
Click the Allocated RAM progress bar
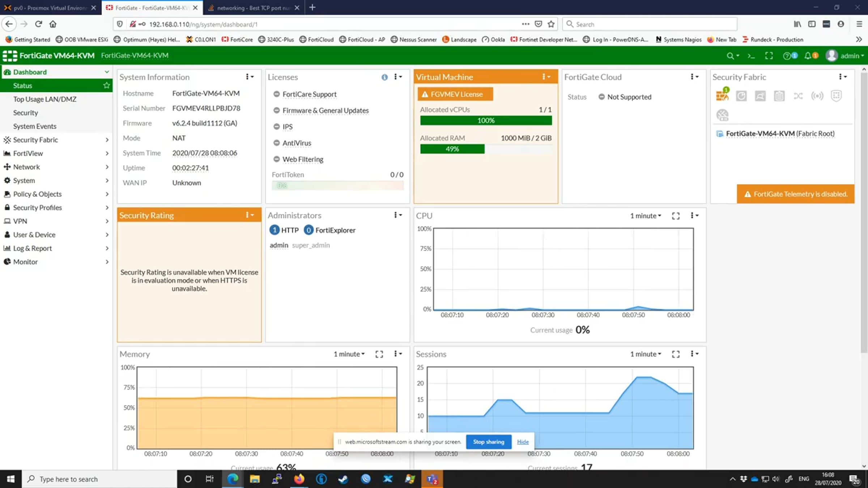(x=486, y=149)
